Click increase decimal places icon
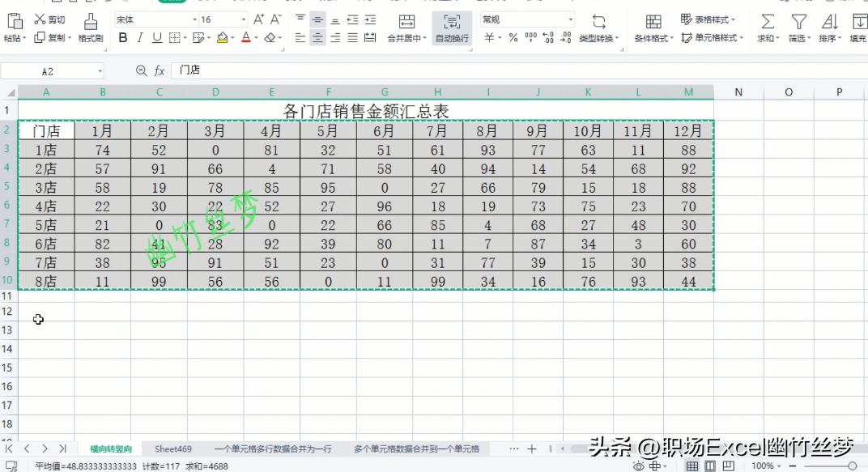 (549, 37)
